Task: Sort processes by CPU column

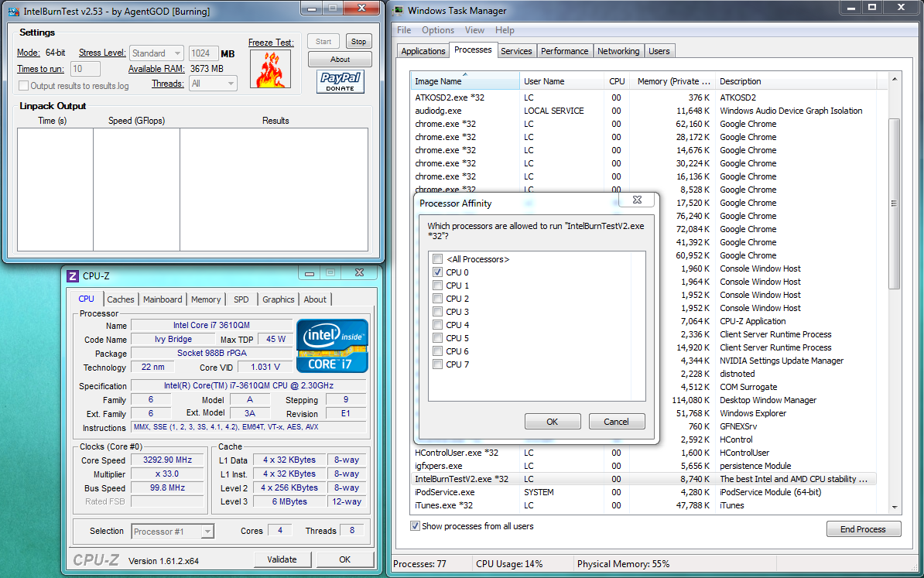Action: tap(617, 81)
